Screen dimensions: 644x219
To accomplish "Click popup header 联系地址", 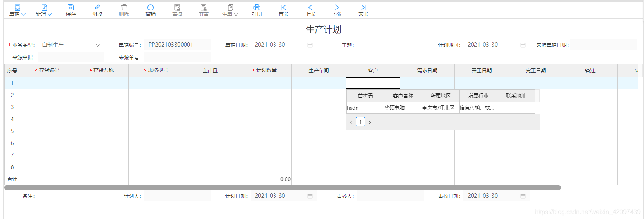I will coord(516,96).
